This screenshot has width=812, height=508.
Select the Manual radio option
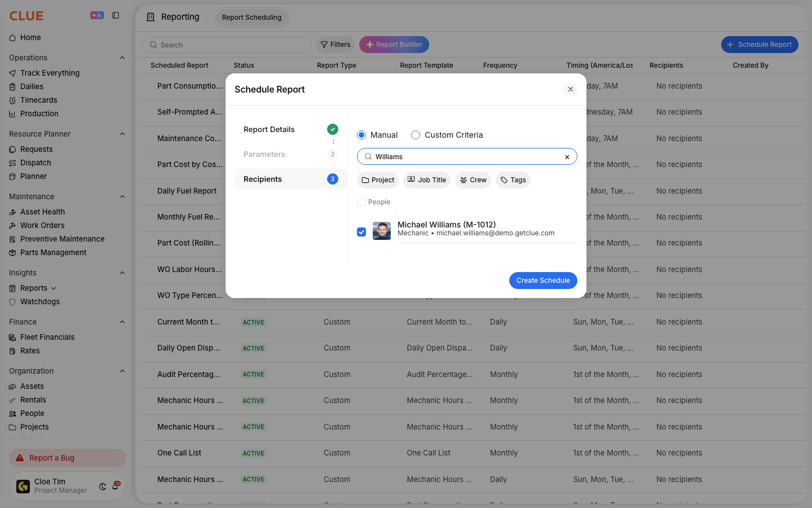[361, 135]
